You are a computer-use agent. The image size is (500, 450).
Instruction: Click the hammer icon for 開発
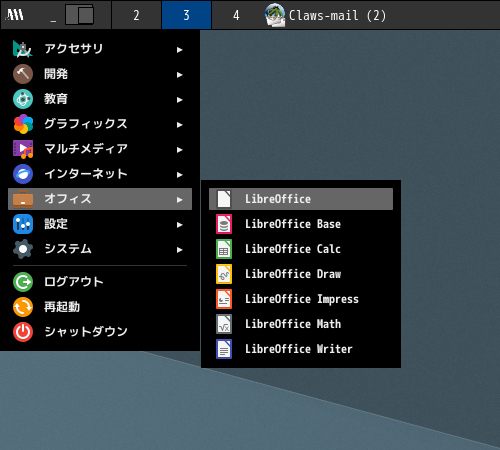(23, 74)
